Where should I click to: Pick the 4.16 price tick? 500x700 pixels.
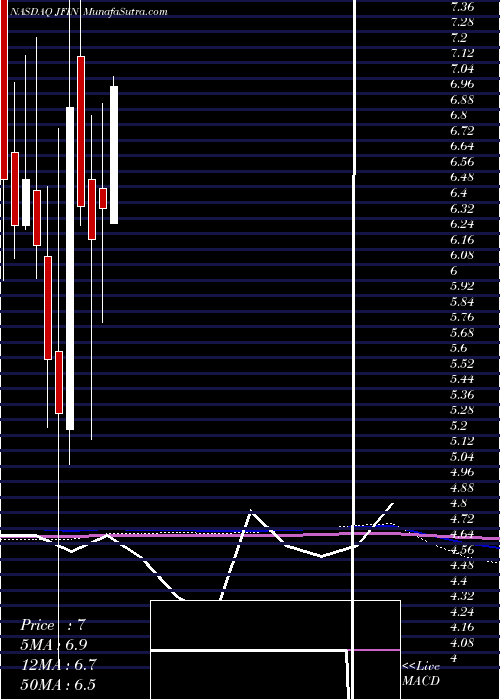click(462, 628)
